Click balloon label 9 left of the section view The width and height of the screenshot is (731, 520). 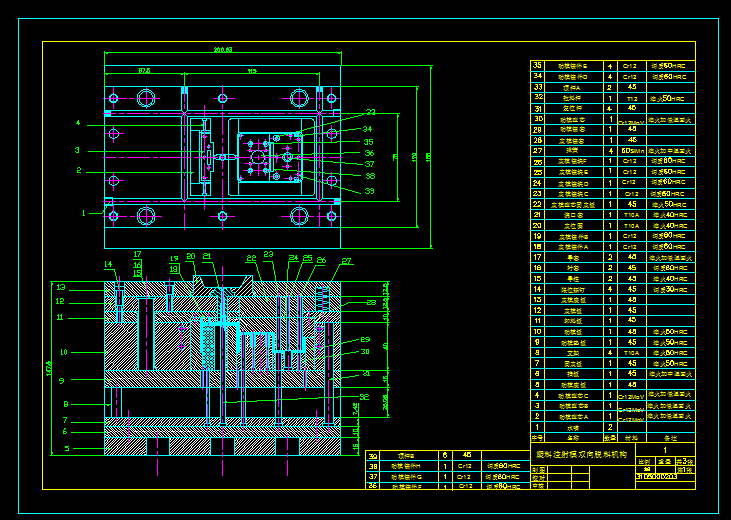pyautogui.click(x=62, y=381)
